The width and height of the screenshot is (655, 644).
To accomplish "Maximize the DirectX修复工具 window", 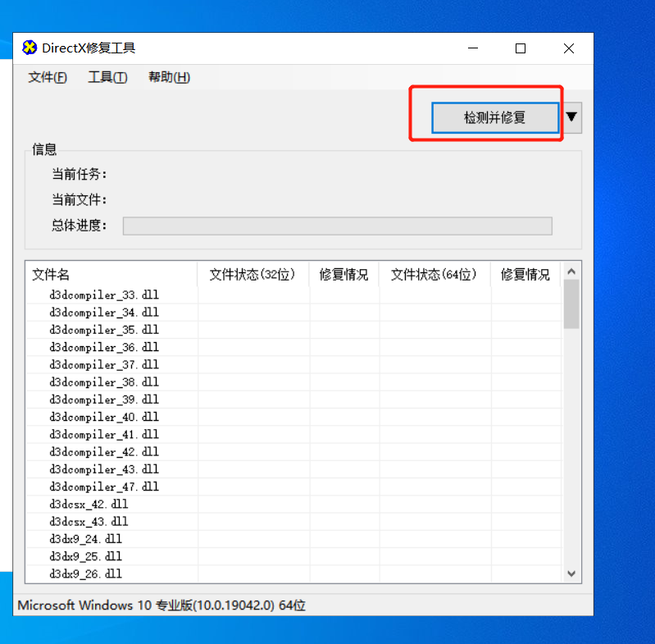I will click(521, 48).
